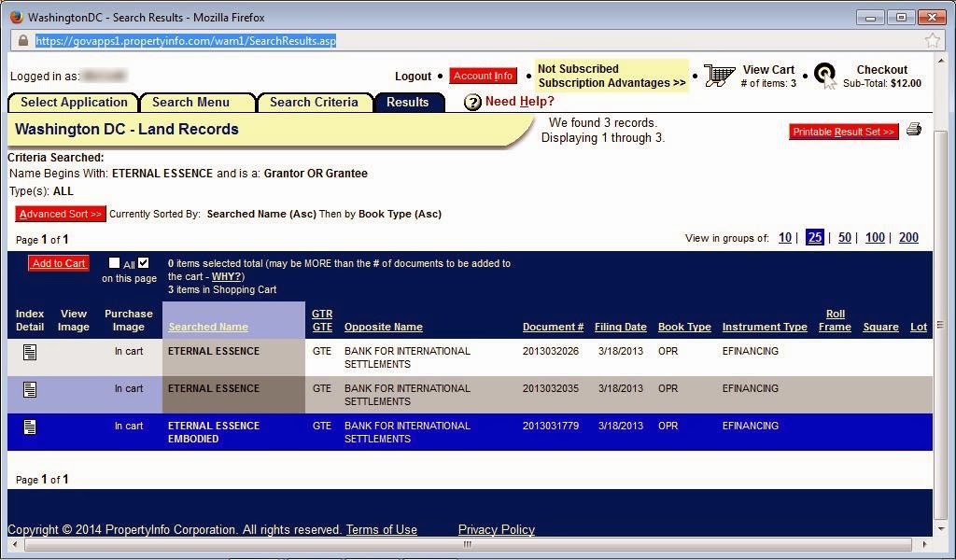Image resolution: width=956 pixels, height=560 pixels.
Task: Click vertical scrollbar down arrow
Action: pyautogui.click(x=942, y=529)
